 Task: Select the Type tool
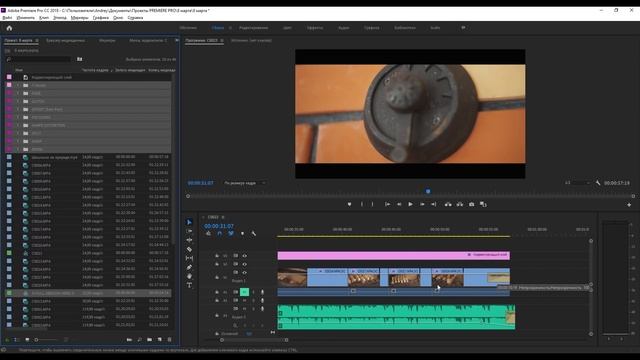(189, 285)
